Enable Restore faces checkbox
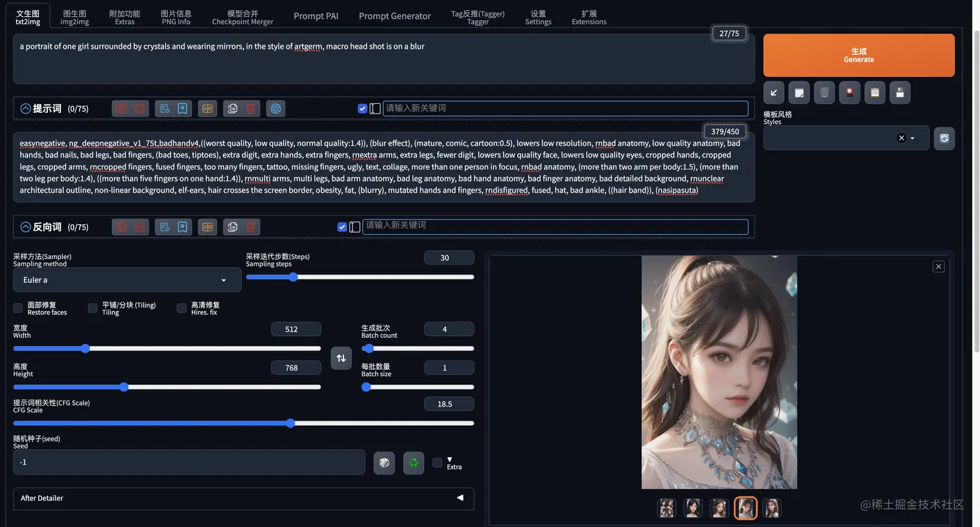Image resolution: width=980 pixels, height=527 pixels. 18,308
